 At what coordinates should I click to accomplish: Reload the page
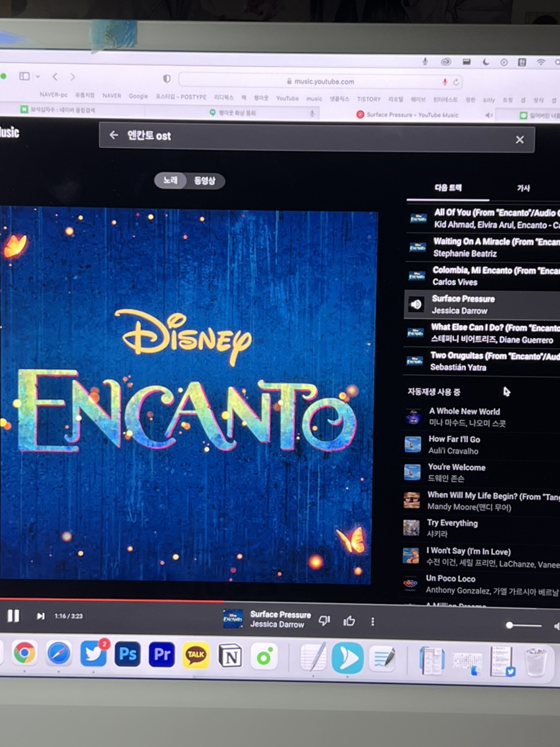coord(456,82)
